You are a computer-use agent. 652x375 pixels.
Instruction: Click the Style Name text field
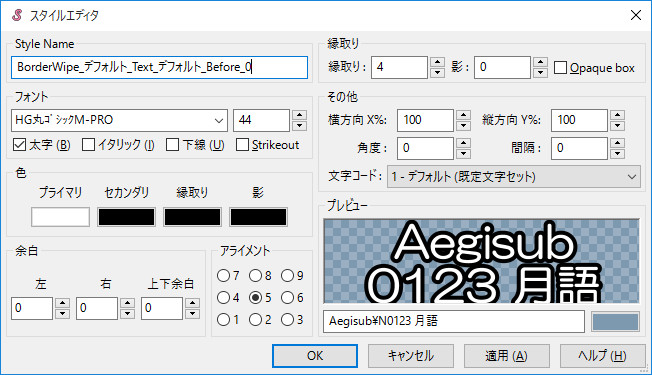click(x=159, y=67)
